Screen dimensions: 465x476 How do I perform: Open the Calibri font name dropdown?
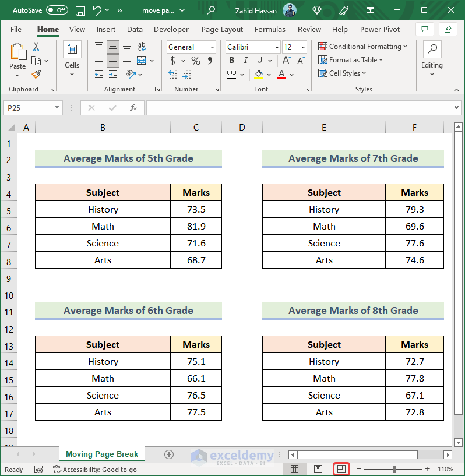[x=277, y=47]
